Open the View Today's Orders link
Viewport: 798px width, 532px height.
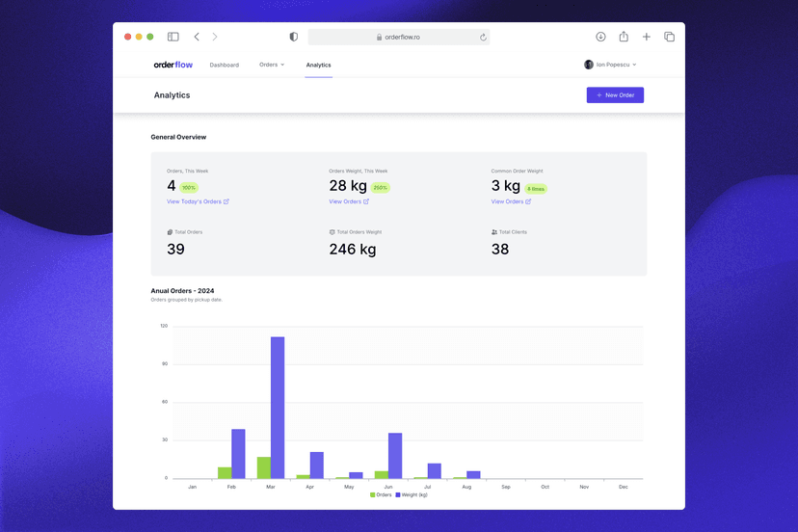coord(198,201)
